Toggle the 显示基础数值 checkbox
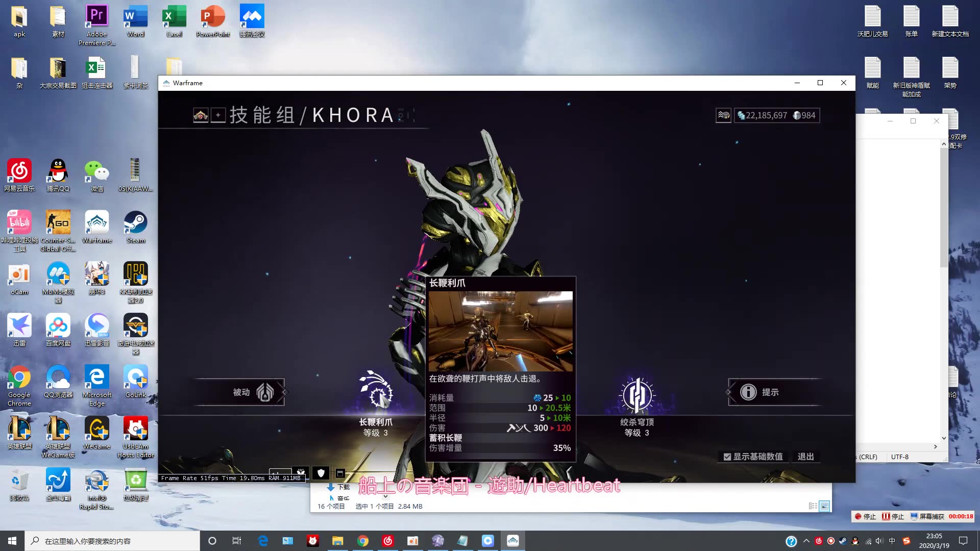Image resolution: width=980 pixels, height=551 pixels. [727, 457]
